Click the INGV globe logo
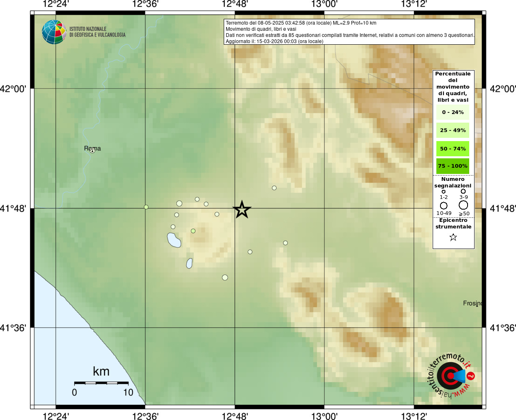 (x=54, y=32)
